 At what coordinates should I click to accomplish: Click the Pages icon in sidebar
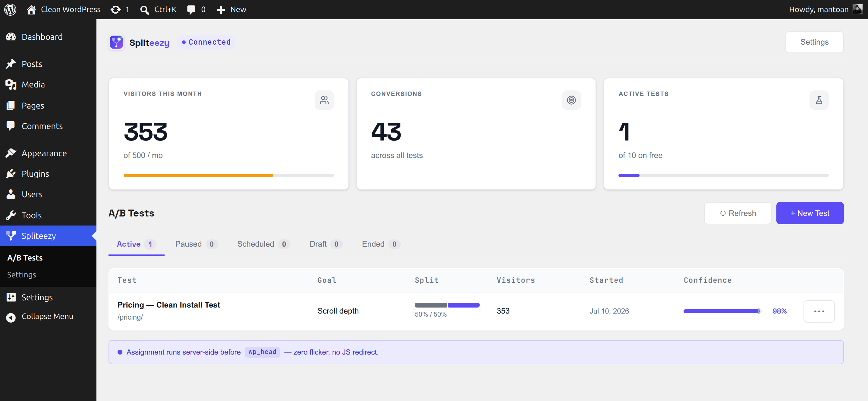pos(11,105)
